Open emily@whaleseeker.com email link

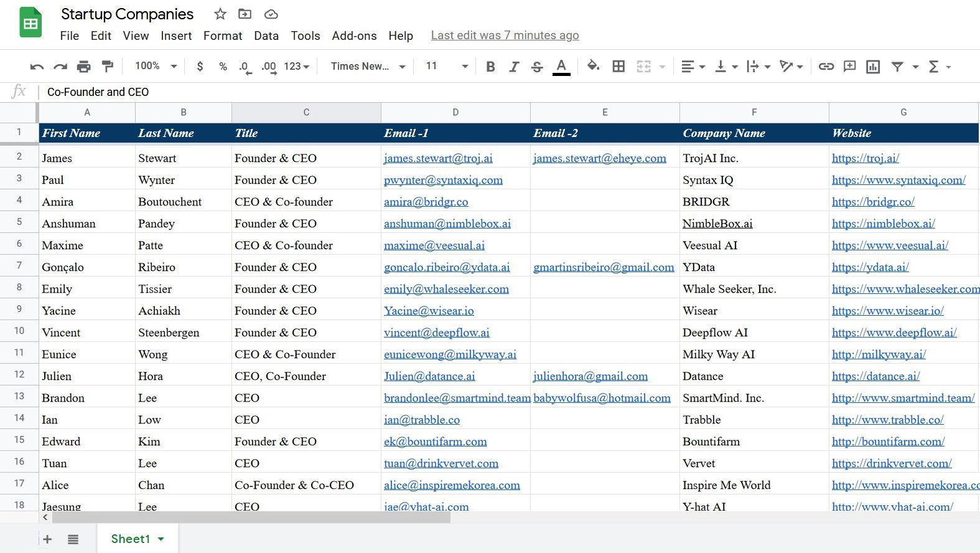point(446,289)
